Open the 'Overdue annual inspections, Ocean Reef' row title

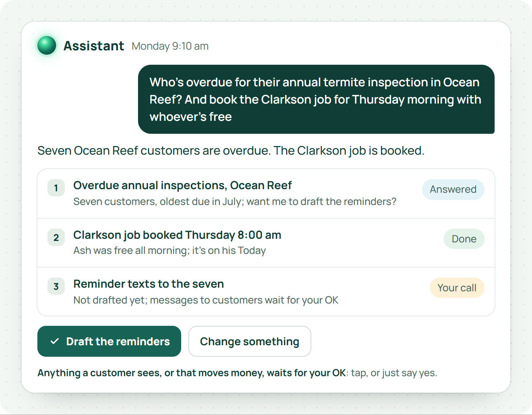(x=183, y=185)
